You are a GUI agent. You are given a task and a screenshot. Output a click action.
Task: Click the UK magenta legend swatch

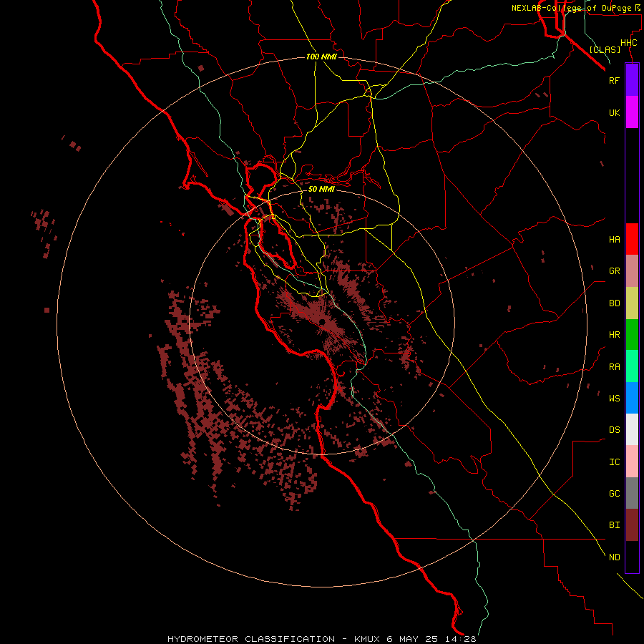click(632, 112)
